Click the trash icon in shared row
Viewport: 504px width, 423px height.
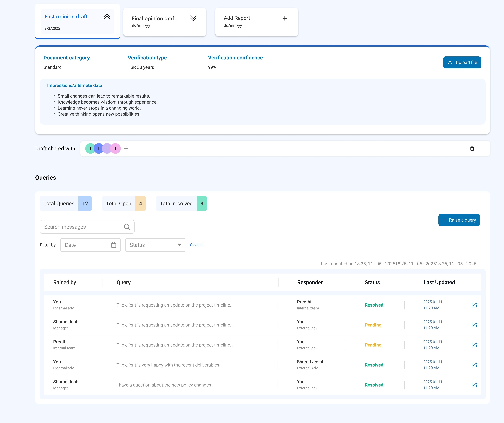(472, 148)
